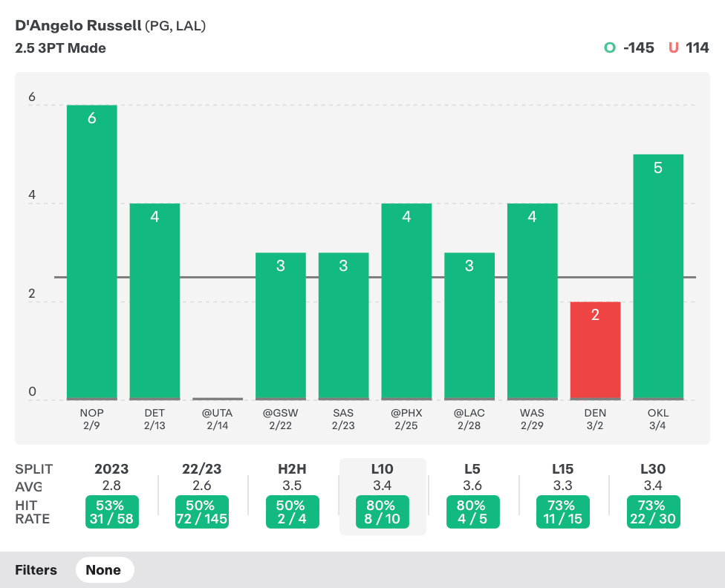Click the 'SPLIT' row label
The width and height of the screenshot is (725, 588).
tap(33, 468)
